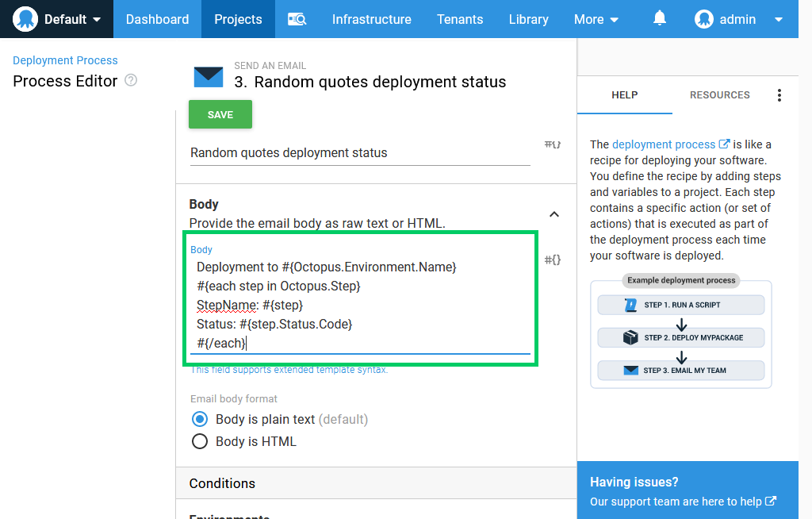
Task: Navigate to Infrastructure
Action: tap(372, 19)
